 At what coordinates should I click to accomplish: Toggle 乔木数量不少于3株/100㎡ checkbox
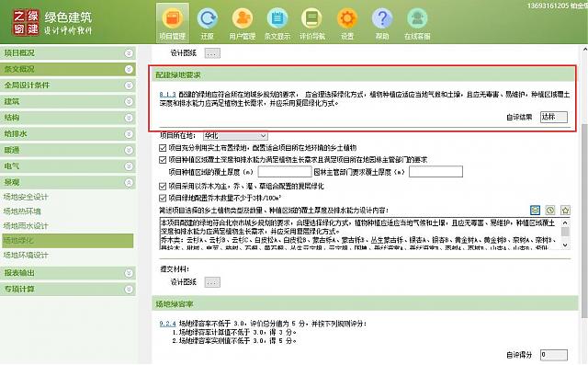tap(163, 198)
